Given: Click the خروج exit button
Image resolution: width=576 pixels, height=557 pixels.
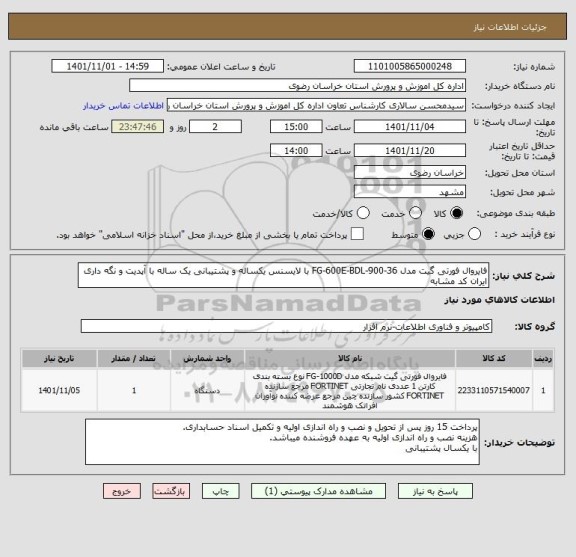Looking at the screenshot, I should 122,491.
